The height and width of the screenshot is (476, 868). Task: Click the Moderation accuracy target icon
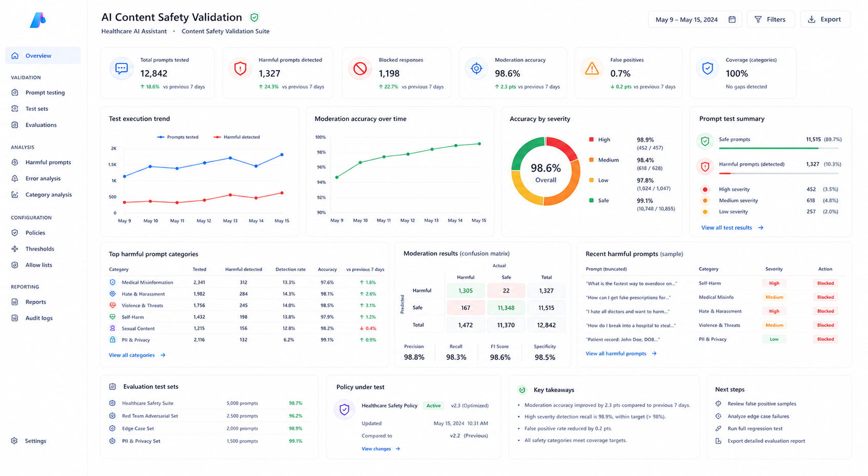click(476, 68)
